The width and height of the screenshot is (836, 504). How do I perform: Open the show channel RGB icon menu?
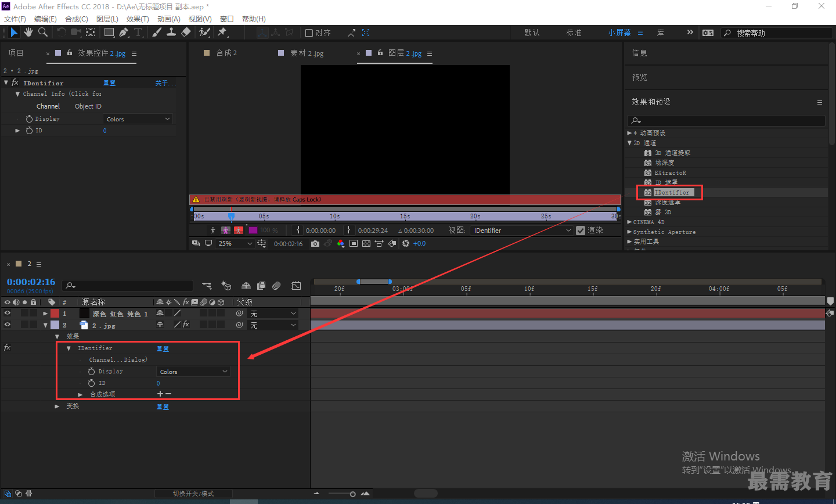click(x=341, y=244)
